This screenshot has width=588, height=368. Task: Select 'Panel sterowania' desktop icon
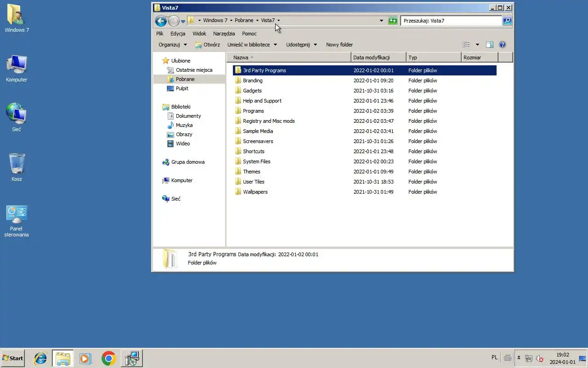tap(17, 221)
